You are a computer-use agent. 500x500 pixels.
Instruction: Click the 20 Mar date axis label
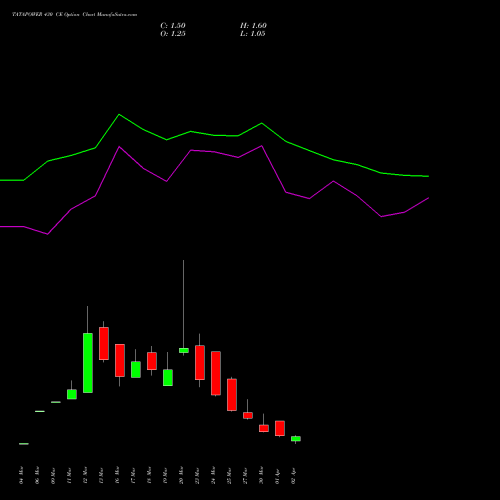tap(181, 475)
